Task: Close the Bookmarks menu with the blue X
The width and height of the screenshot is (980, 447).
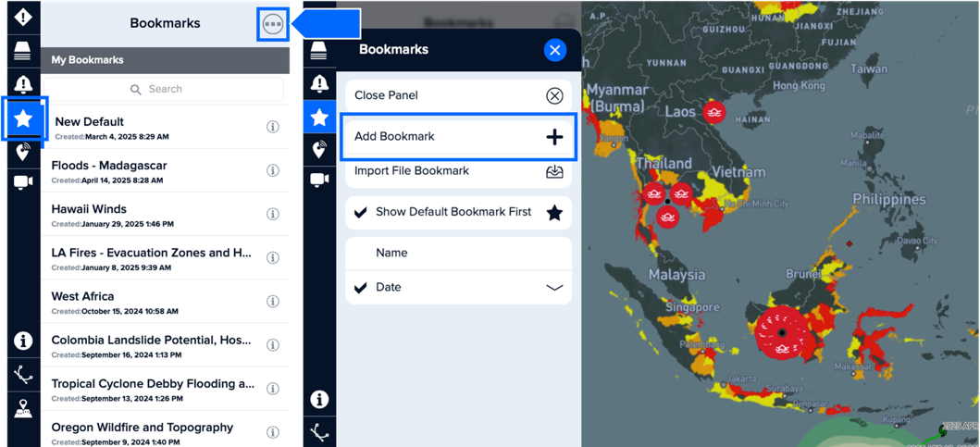Action: coord(555,49)
